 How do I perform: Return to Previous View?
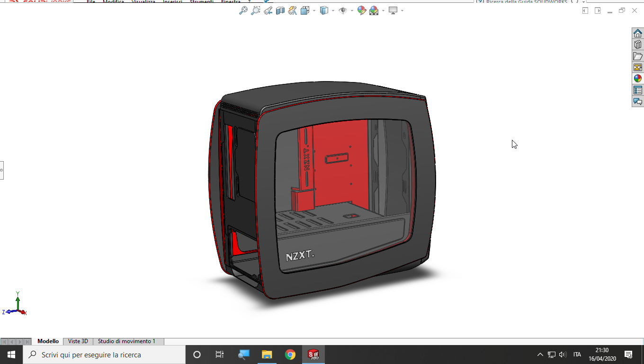tap(268, 10)
